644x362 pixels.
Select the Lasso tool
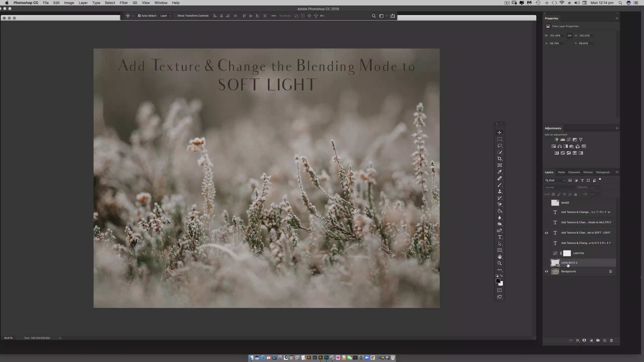tap(500, 146)
